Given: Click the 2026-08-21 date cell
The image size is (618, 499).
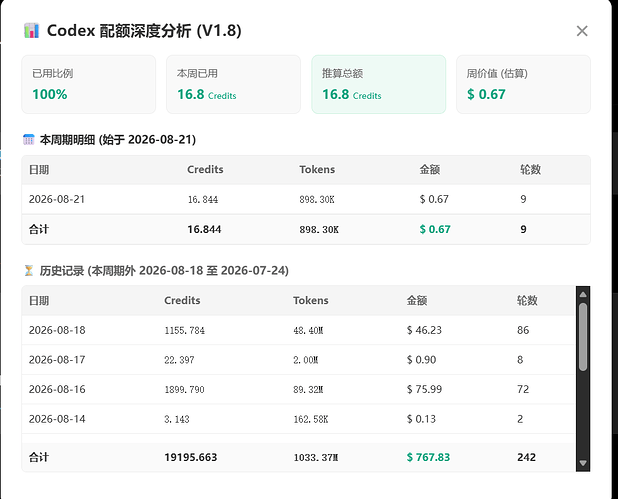Looking at the screenshot, I should (57, 199).
